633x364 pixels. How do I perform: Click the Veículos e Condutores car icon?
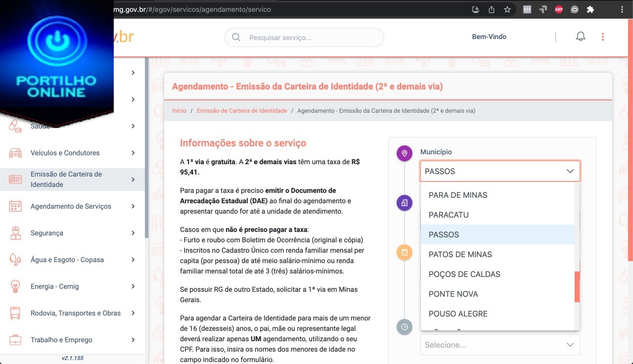(15, 153)
